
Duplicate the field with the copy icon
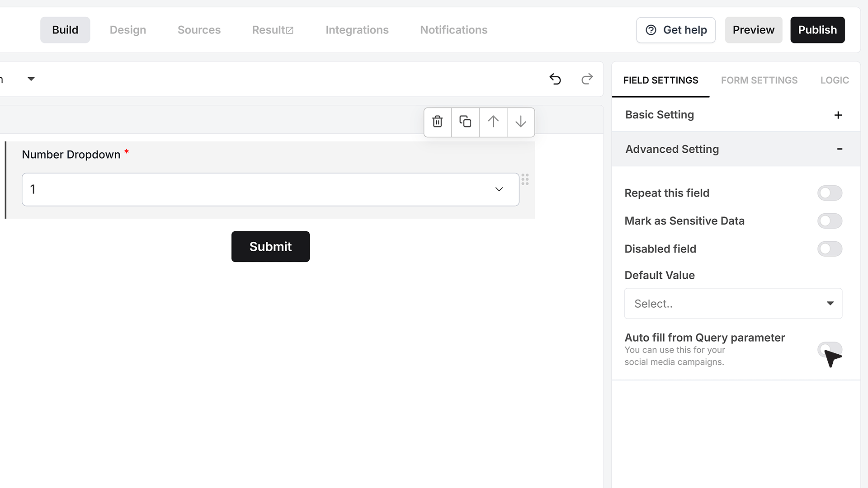click(x=465, y=122)
